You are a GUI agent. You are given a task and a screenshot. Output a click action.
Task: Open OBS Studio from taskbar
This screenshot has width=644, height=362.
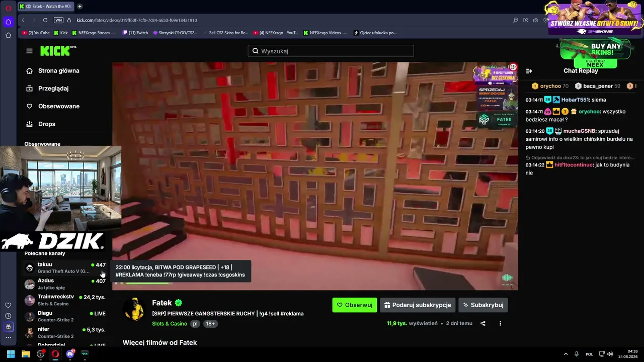tap(41, 354)
